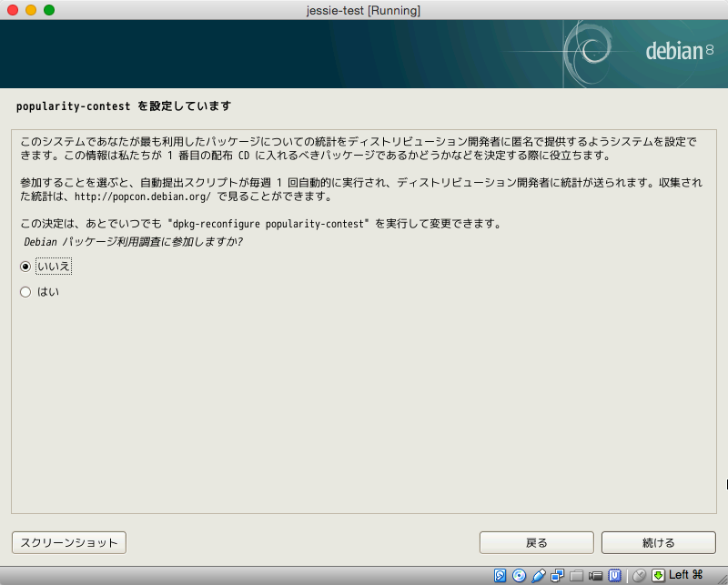Click the Debian パッケージ利用調査 question text
728x585 pixels.
point(133,242)
